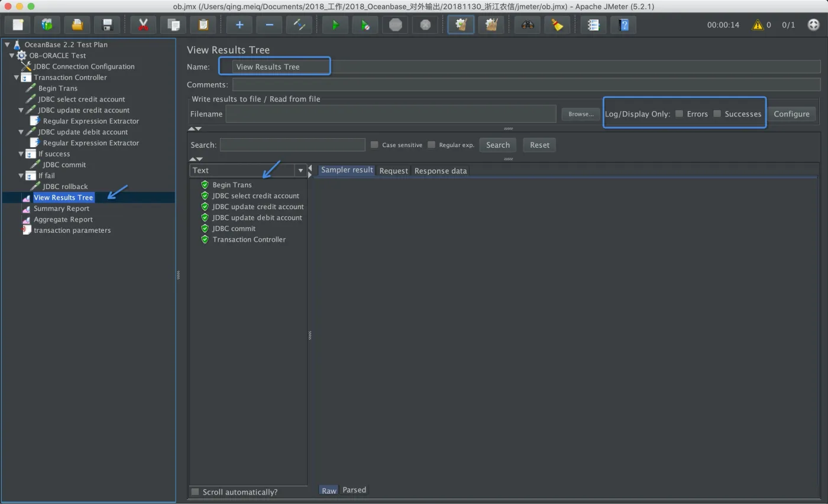Screen dimensions: 828x504
Task: Click the Toggle enable/disable icon
Action: click(299, 25)
